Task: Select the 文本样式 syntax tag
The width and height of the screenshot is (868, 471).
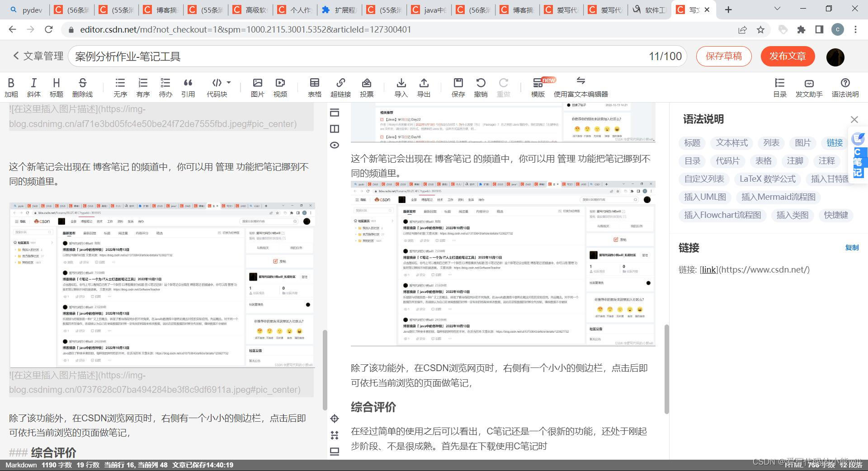Action: 732,143
